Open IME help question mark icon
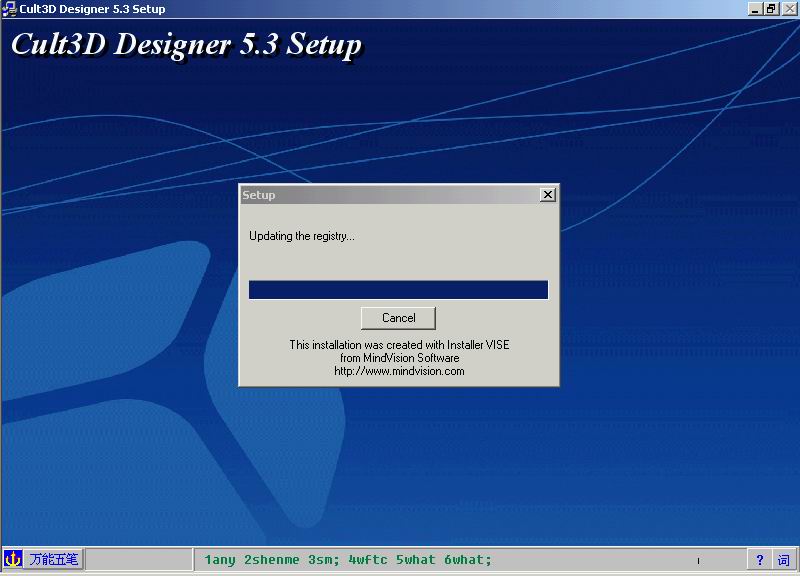The width and height of the screenshot is (800, 576). [760, 560]
